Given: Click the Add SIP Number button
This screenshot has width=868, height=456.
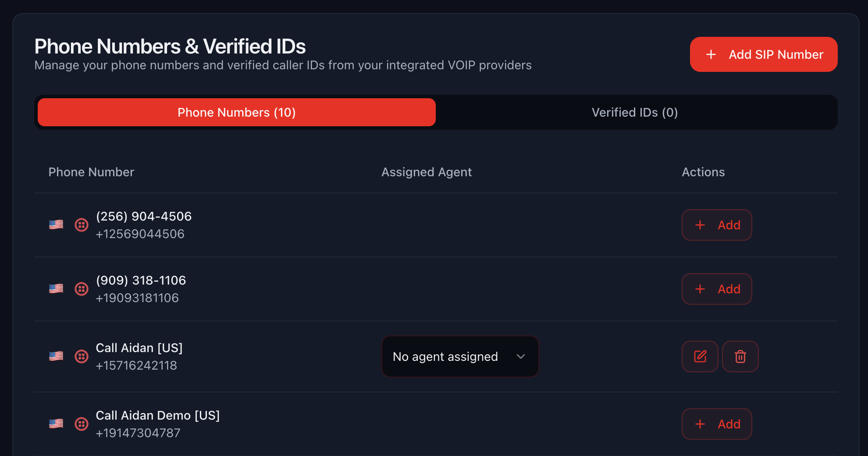Looking at the screenshot, I should (763, 54).
